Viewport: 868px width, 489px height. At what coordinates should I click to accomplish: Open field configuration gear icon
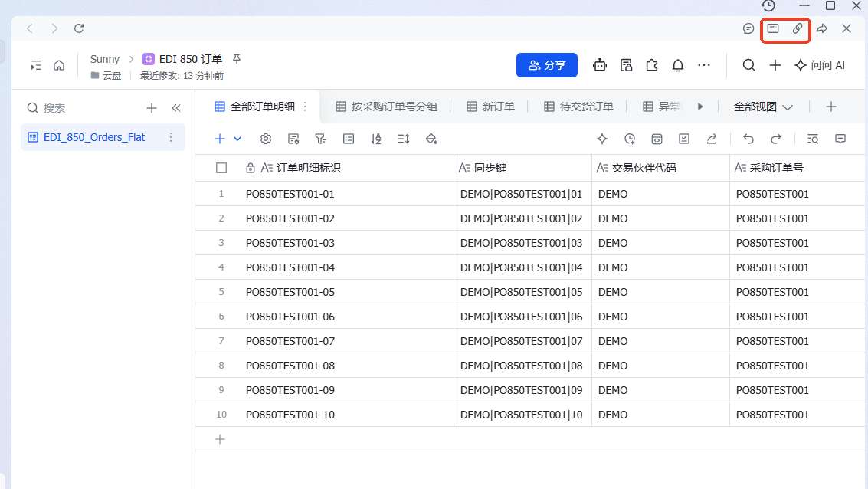(x=266, y=139)
